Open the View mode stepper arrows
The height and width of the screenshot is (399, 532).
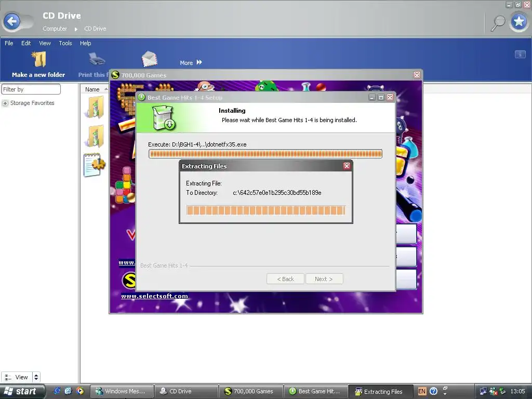click(36, 377)
